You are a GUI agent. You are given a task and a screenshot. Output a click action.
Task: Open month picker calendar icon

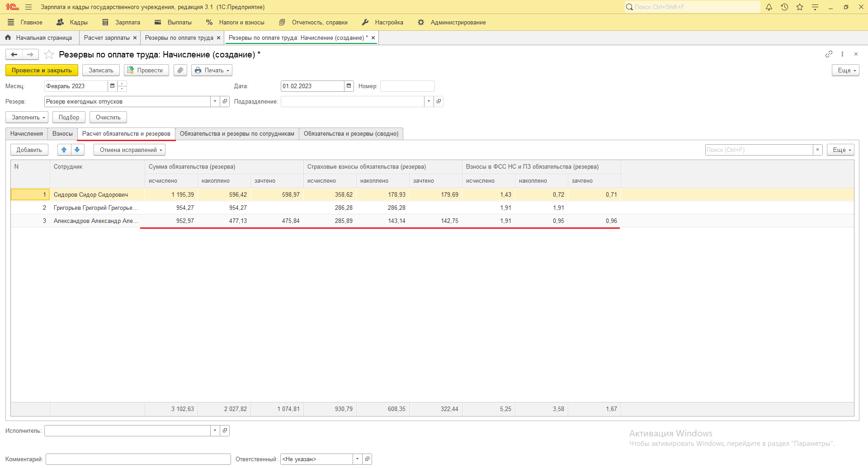[x=113, y=86]
